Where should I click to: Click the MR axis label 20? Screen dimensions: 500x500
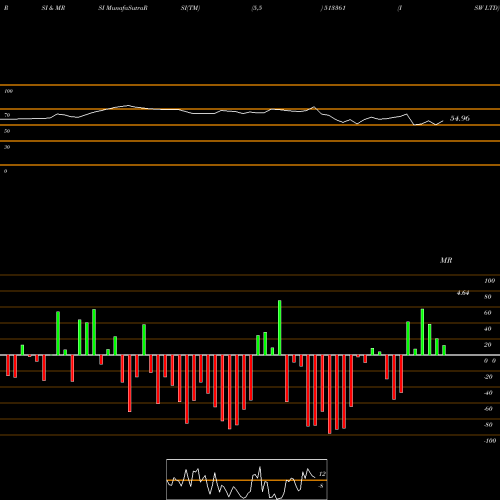tap(488, 345)
